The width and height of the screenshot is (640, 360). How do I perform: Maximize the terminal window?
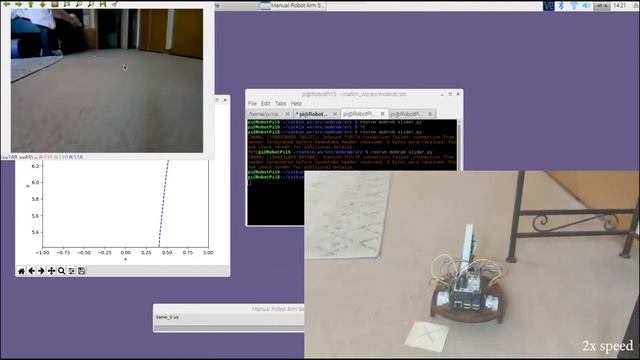click(x=450, y=94)
